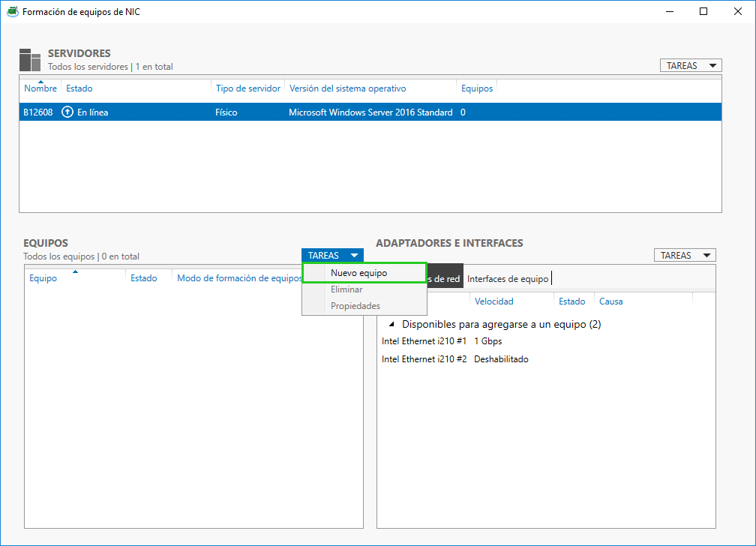Viewport: 756px width, 546px height.
Task: Click the 'Físico' server type cell
Action: tap(226, 112)
